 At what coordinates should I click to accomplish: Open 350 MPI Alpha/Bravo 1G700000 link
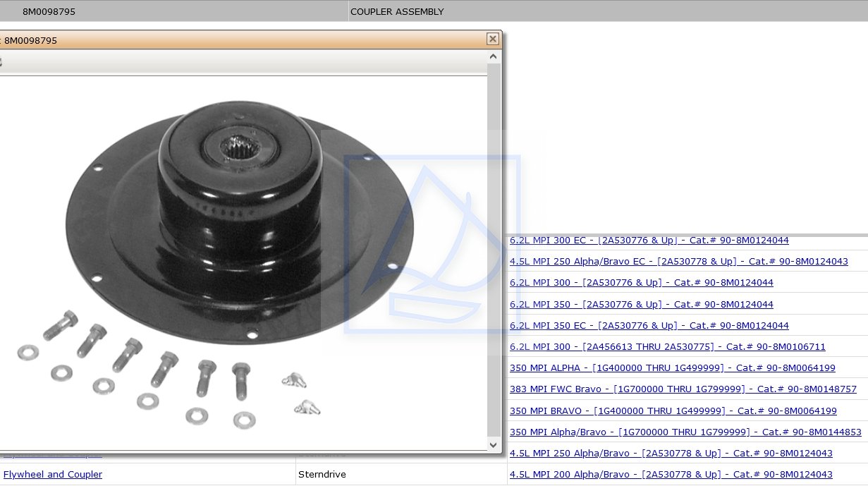click(x=685, y=432)
